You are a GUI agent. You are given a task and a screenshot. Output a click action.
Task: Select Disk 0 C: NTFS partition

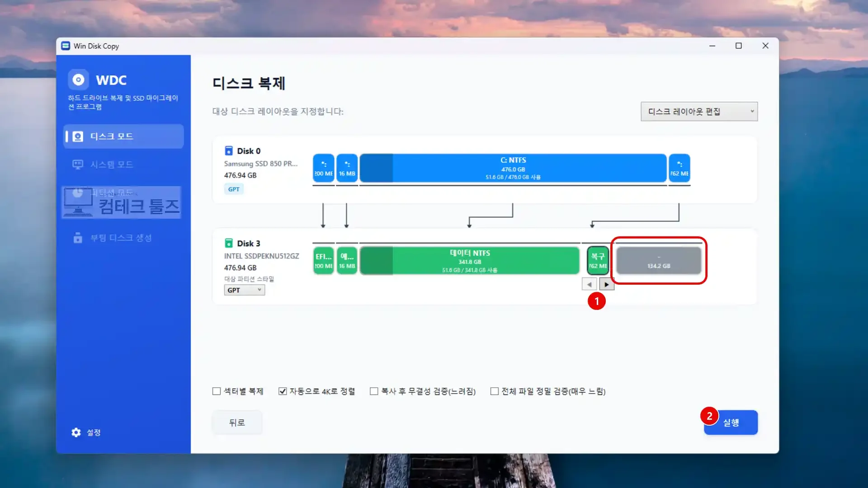pos(513,168)
